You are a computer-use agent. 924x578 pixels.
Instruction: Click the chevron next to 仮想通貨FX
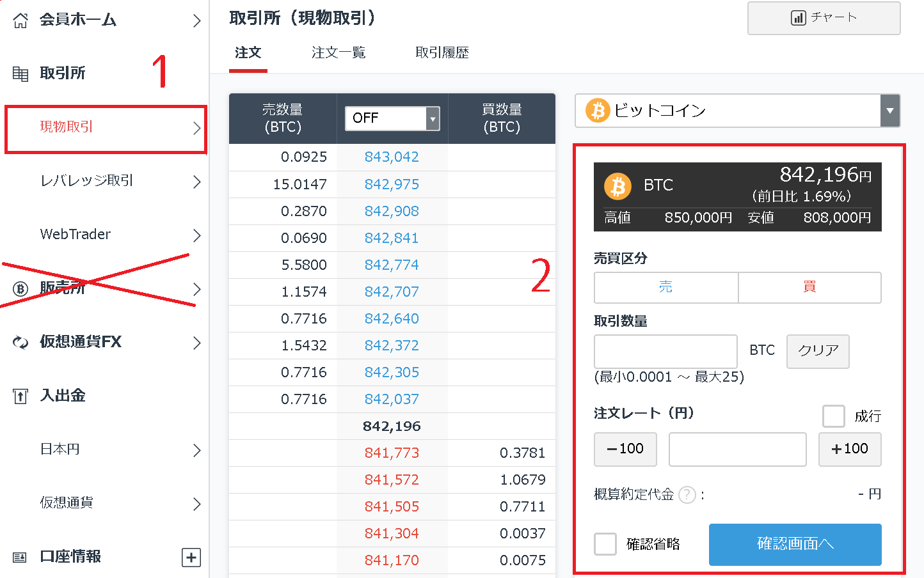(197, 343)
